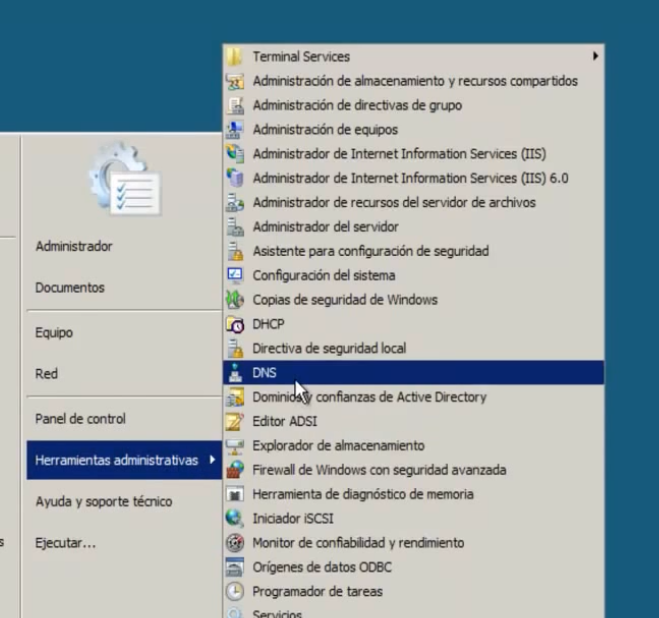Select "Monitor de confiabilidad y rendimiento"
Image resolution: width=659 pixels, height=618 pixels.
[358, 543]
